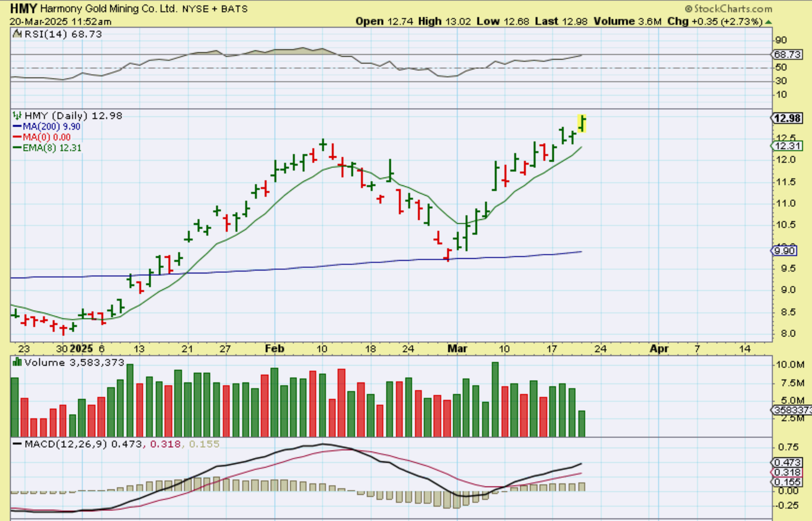812x521 pixels.
Task: Click the HMY Daily price bars icon
Action: (x=17, y=116)
